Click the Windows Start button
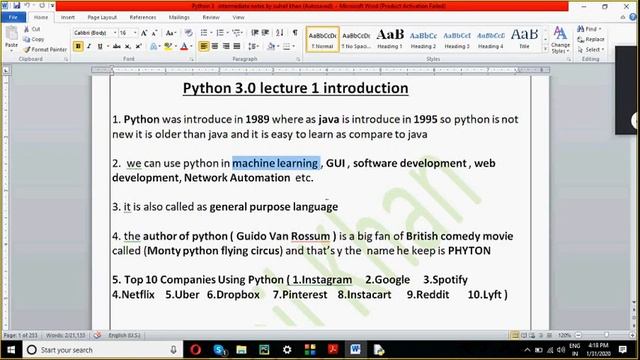 point(11,350)
